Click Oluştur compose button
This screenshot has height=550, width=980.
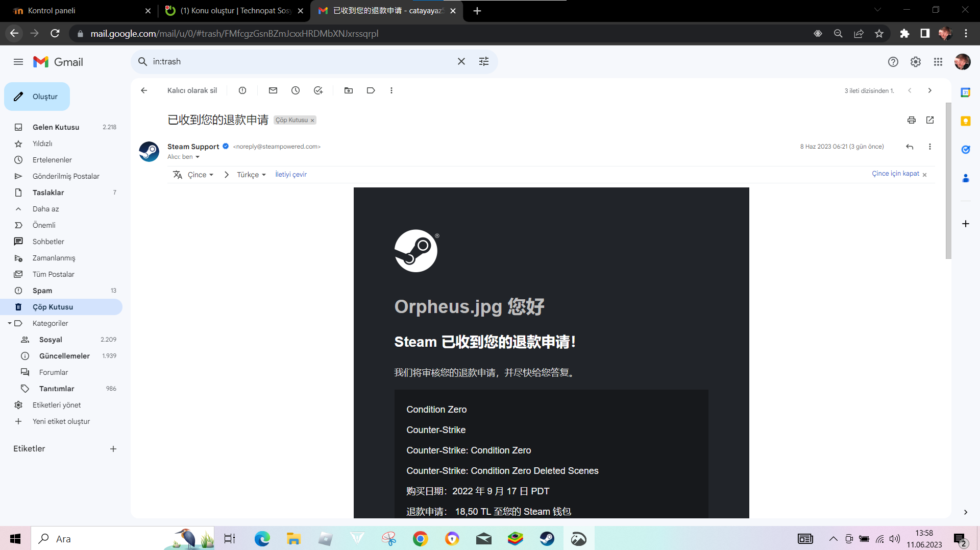37,97
